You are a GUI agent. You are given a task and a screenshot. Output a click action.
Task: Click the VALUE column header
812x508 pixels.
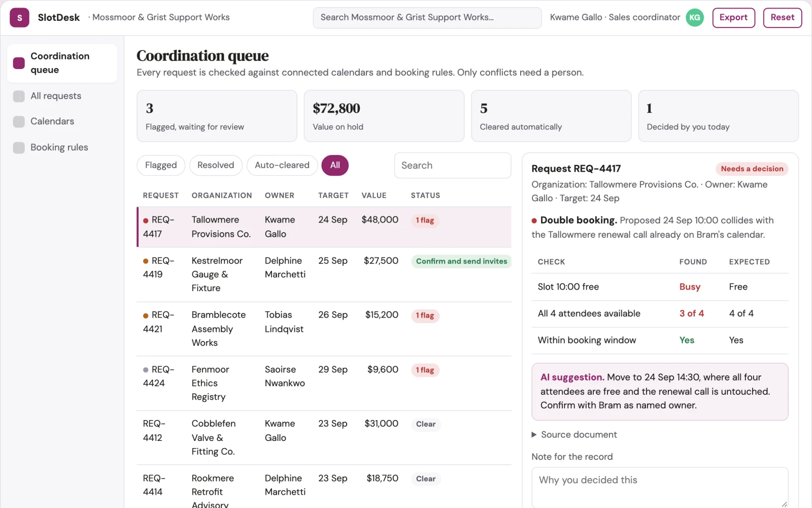point(374,196)
